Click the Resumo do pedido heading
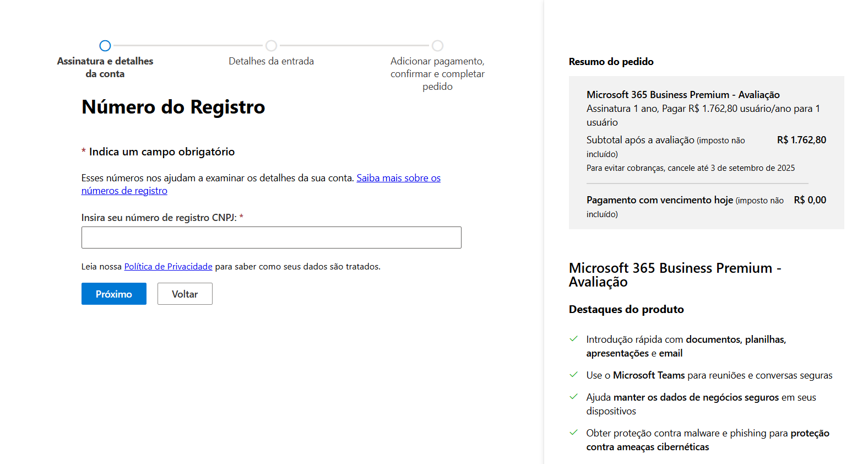 coord(611,62)
